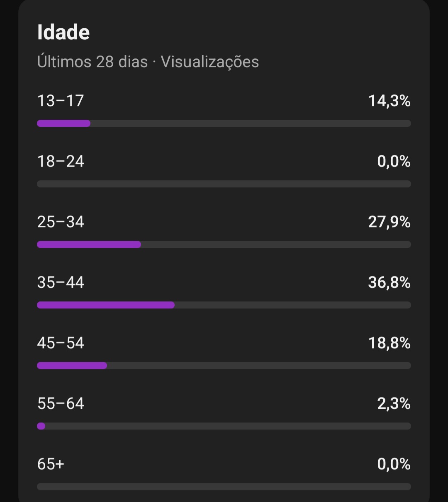Screen dimensions: 448x502
Task: Tap the purple bar for 13–17
Action: pyautogui.click(x=64, y=123)
